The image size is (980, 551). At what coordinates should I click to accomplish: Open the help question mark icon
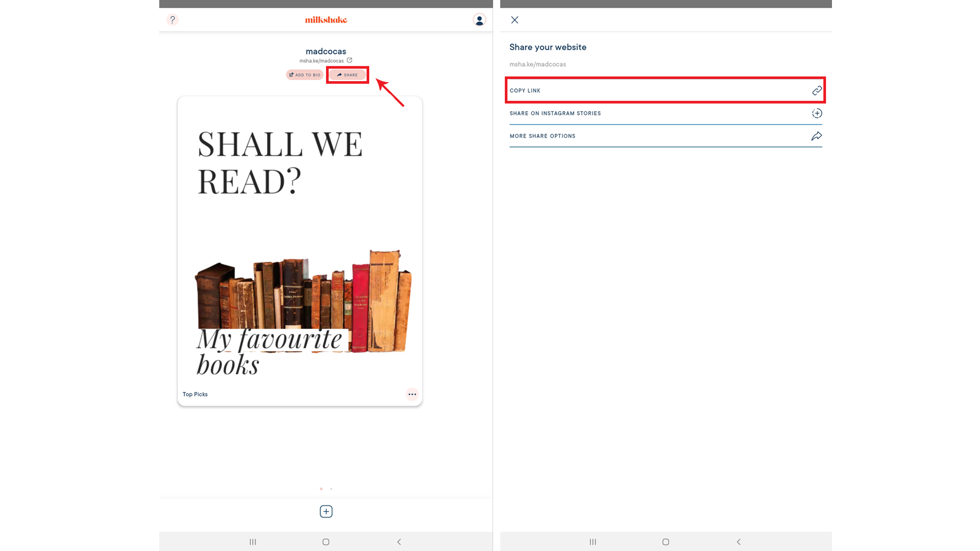pyautogui.click(x=173, y=20)
